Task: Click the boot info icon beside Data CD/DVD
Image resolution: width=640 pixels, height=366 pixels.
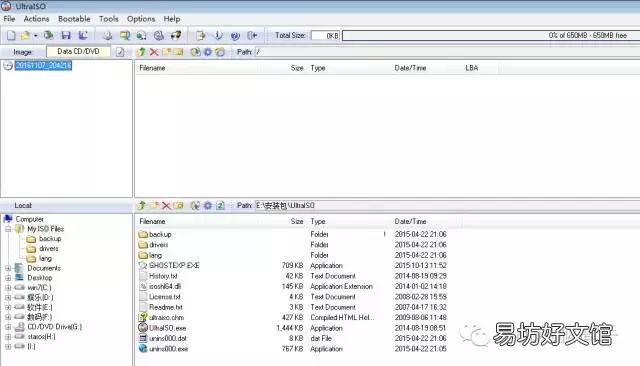Action: 120,52
